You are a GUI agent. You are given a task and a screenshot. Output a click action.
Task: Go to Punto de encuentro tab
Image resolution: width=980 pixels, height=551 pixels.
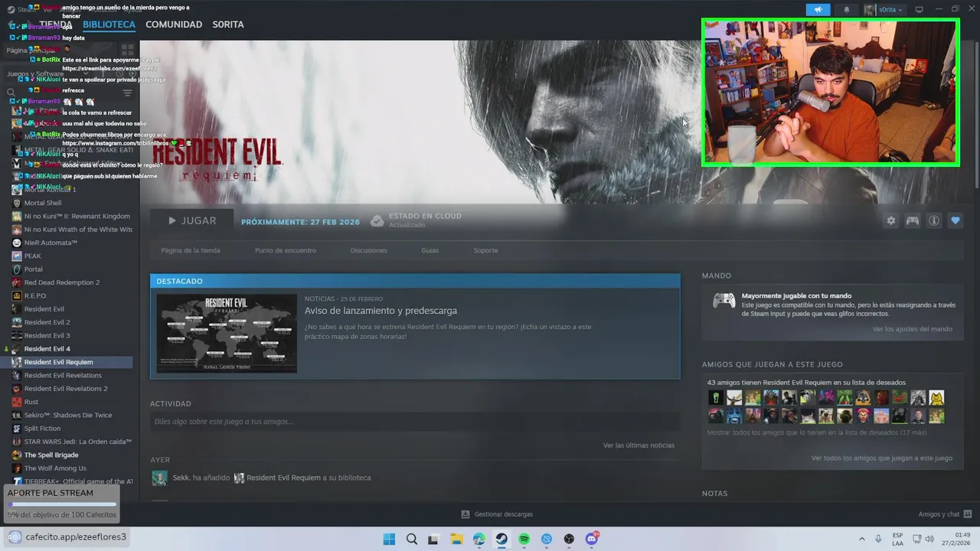pyautogui.click(x=285, y=250)
